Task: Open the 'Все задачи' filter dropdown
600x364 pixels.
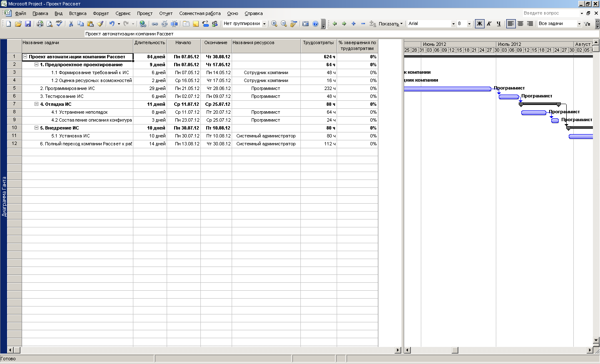Action: (x=579, y=24)
